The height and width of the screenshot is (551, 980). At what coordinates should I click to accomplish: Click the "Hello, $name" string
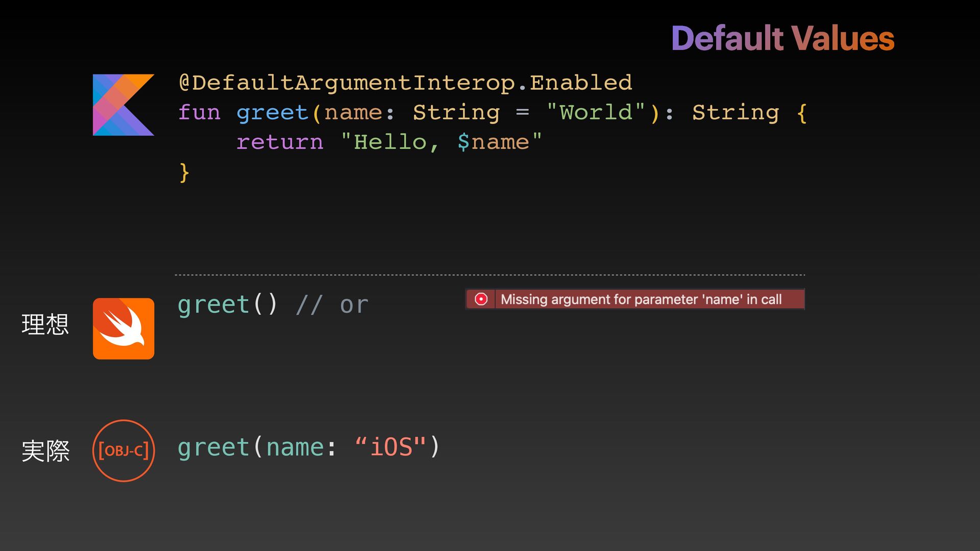pyautogui.click(x=441, y=142)
